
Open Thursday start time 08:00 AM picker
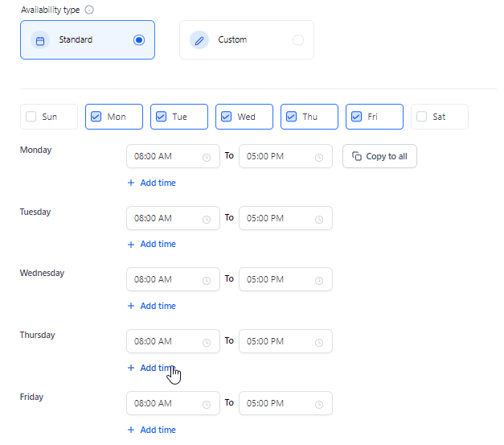coord(173,341)
